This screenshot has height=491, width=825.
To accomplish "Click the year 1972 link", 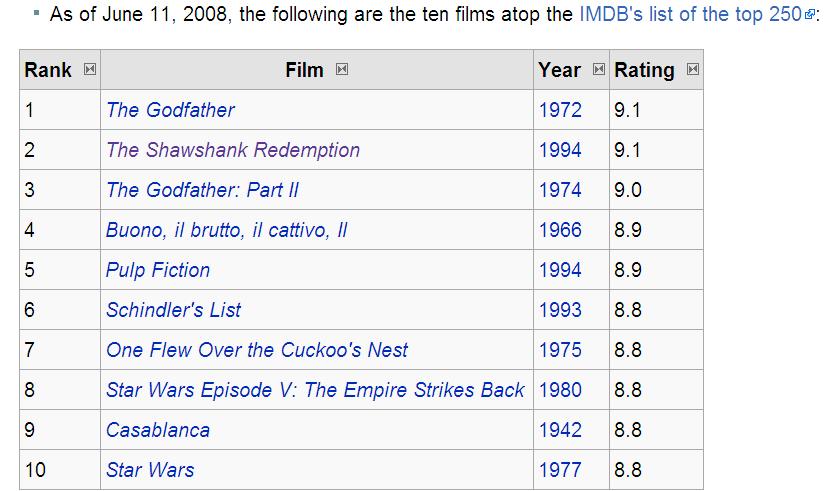I will [x=560, y=109].
